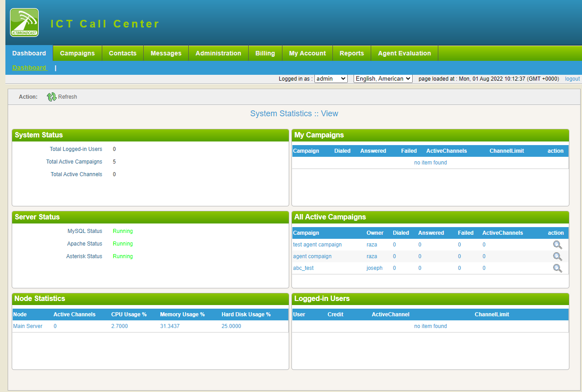
Task: Open the admin user dropdown
Action: [x=331, y=78]
